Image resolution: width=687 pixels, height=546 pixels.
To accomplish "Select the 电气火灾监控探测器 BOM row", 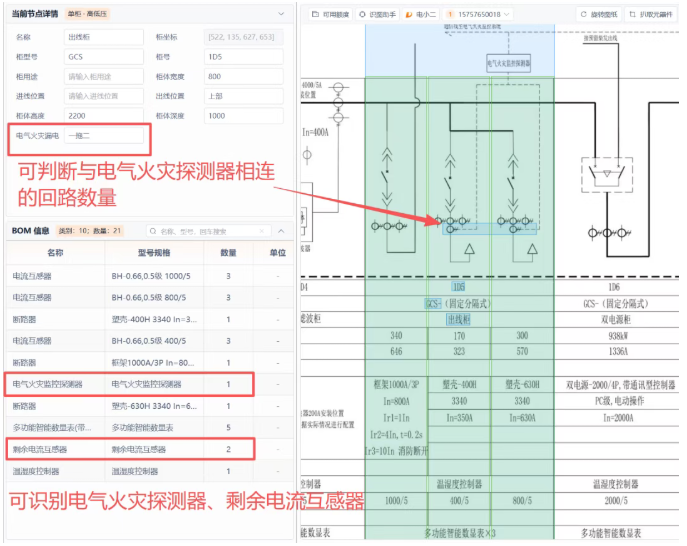I will point(149,384).
